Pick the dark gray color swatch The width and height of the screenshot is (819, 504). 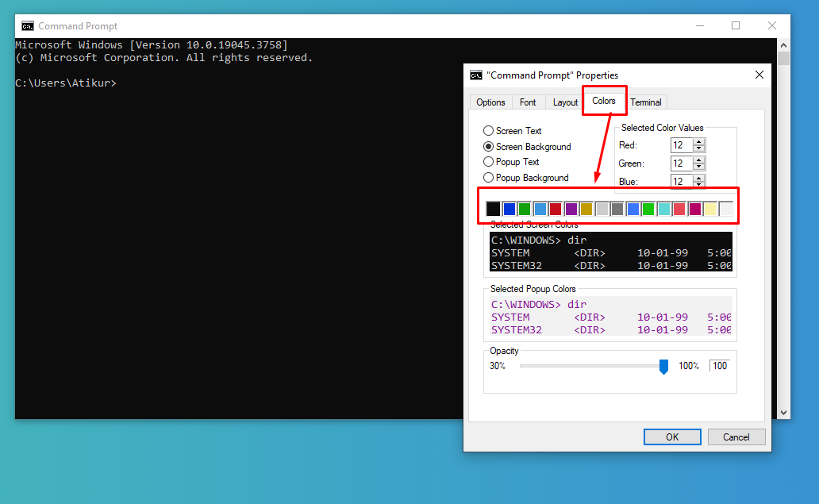pos(617,209)
